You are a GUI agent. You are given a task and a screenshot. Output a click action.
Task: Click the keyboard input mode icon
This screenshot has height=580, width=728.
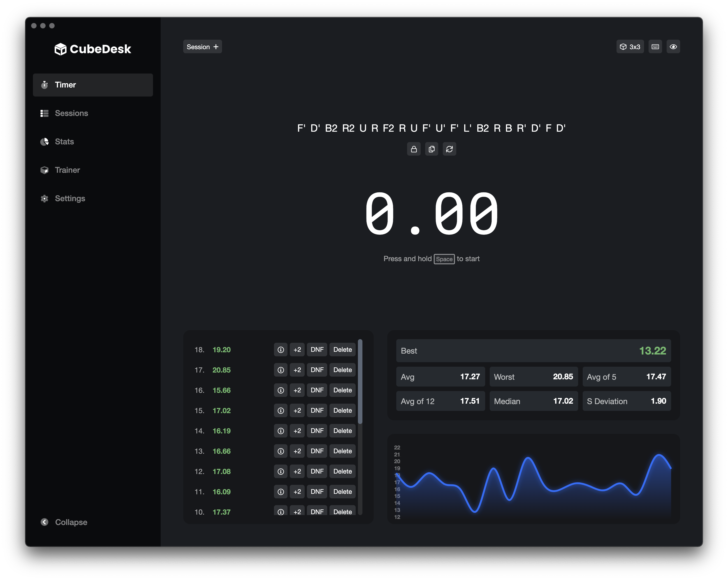point(655,47)
